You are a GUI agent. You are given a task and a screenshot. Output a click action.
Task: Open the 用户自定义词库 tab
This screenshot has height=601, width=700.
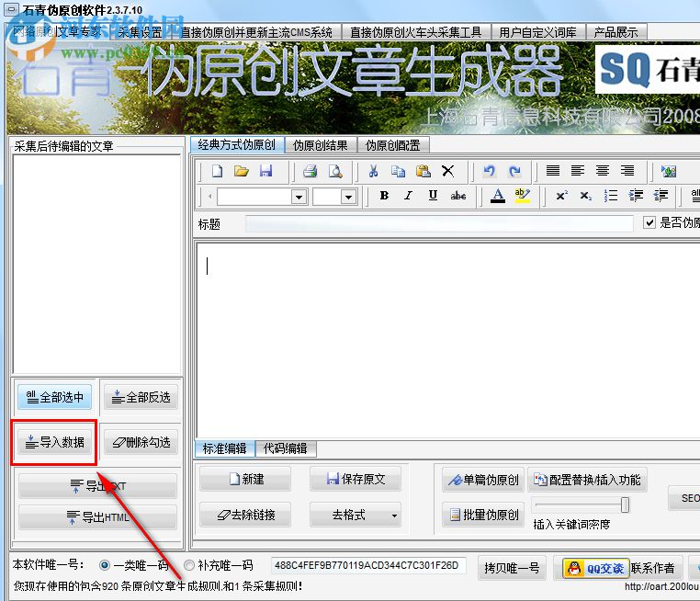(x=537, y=32)
